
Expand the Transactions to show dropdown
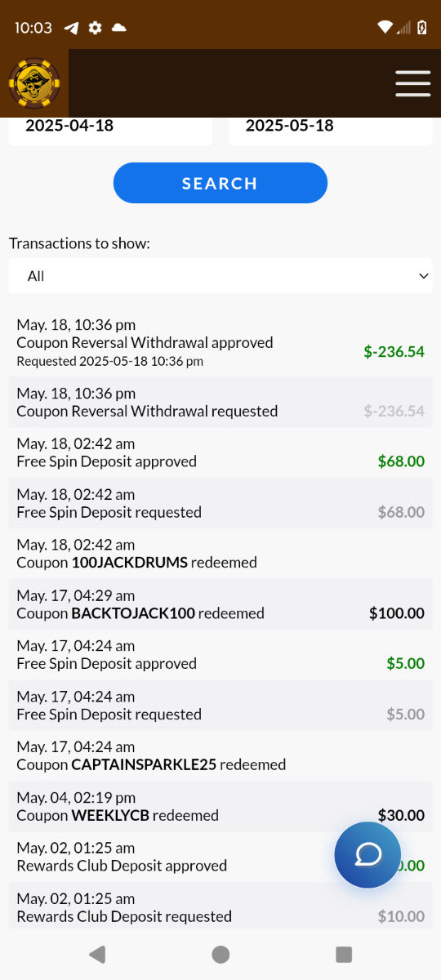click(x=220, y=276)
